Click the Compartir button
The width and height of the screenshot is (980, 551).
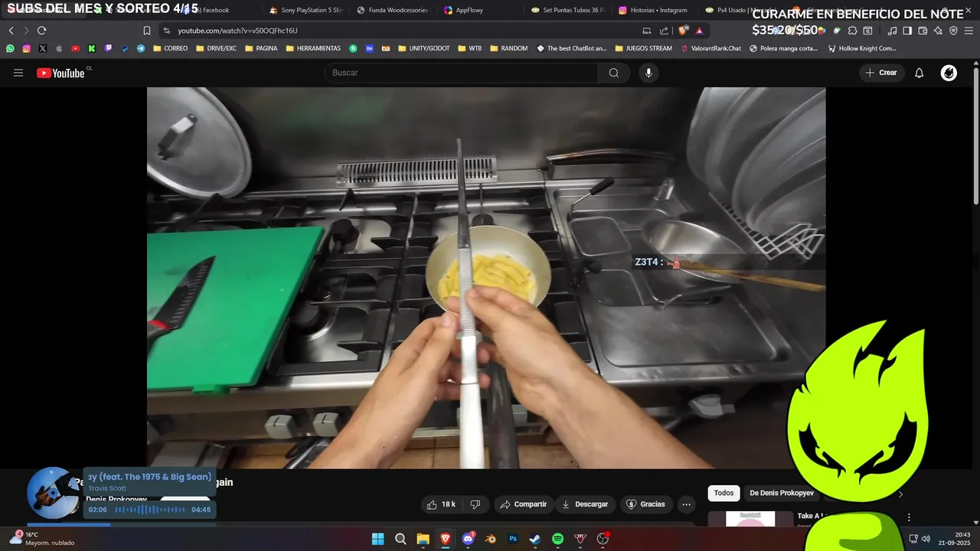524,504
